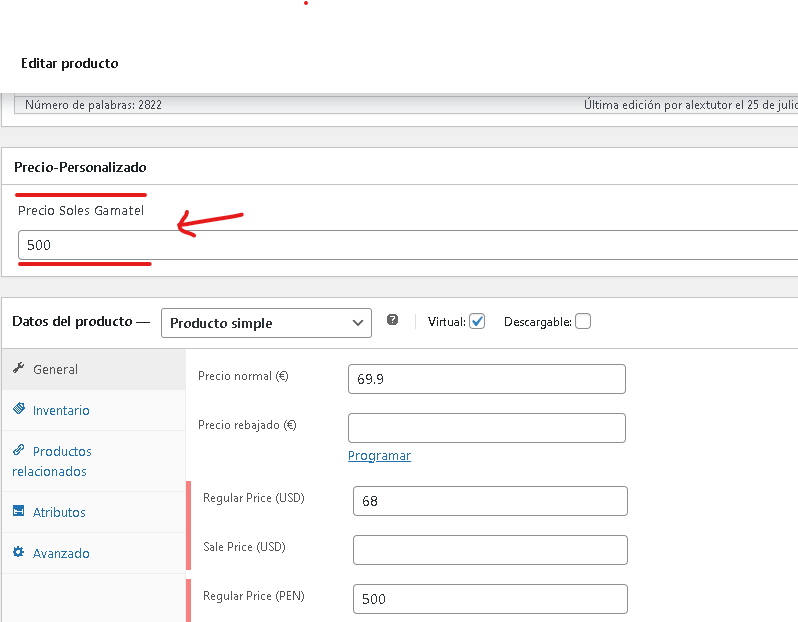Click the Sale Price (USD) field
This screenshot has width=798, height=622.
click(x=490, y=550)
